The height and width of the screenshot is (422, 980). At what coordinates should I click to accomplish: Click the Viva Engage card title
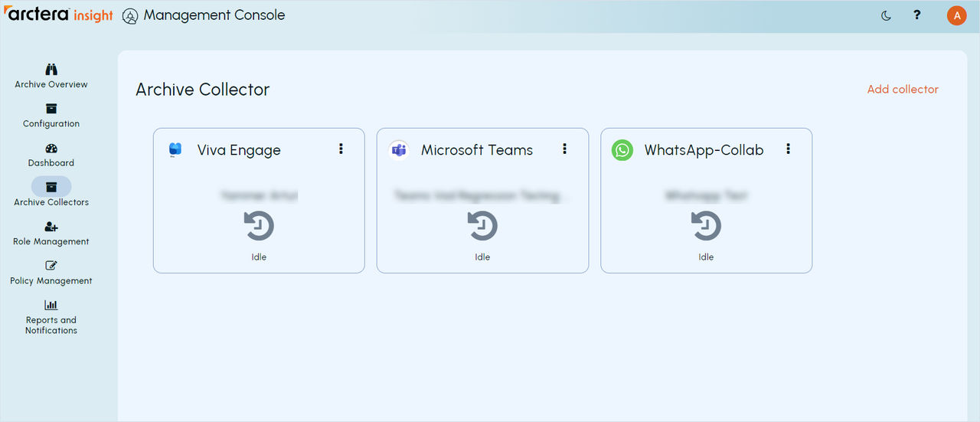click(x=239, y=150)
